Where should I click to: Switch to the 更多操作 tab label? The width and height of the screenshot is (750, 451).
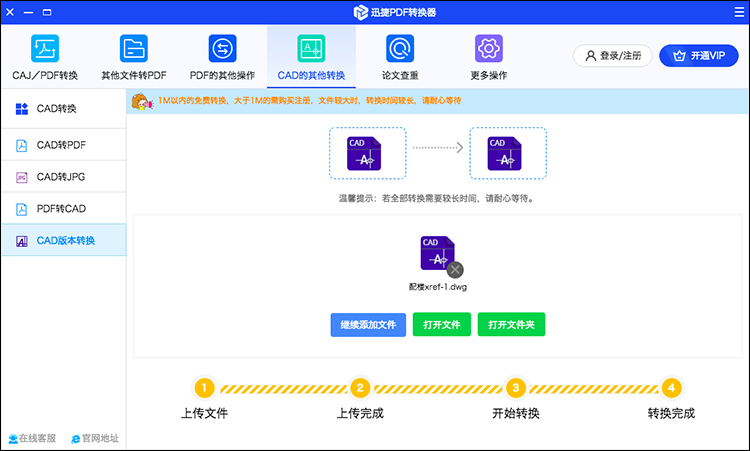pyautogui.click(x=489, y=76)
